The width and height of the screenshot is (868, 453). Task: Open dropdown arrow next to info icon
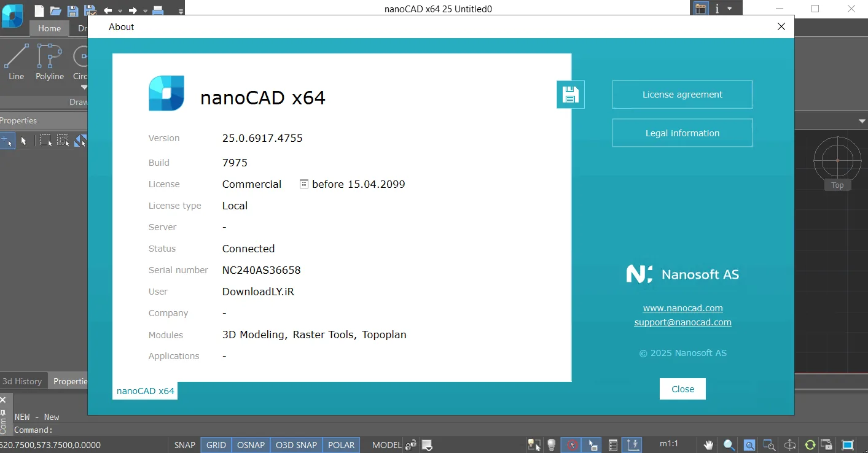tap(729, 9)
